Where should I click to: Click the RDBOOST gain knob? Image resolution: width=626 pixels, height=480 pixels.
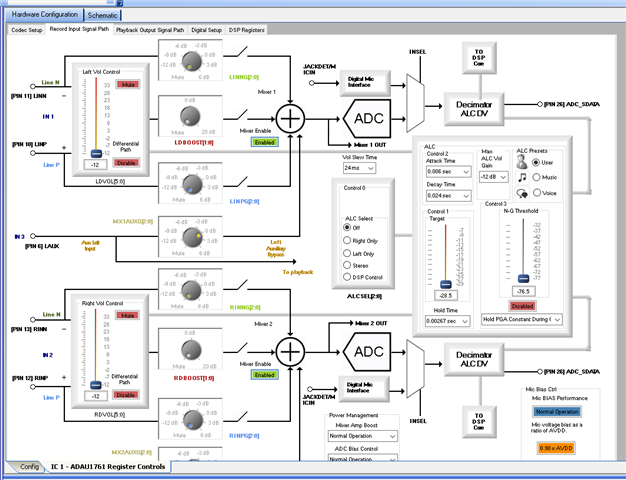tap(191, 349)
